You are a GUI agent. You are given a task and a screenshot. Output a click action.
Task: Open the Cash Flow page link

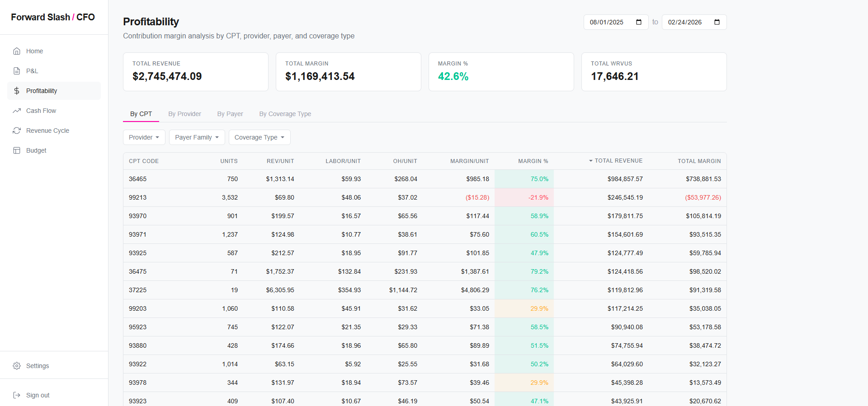[54, 111]
